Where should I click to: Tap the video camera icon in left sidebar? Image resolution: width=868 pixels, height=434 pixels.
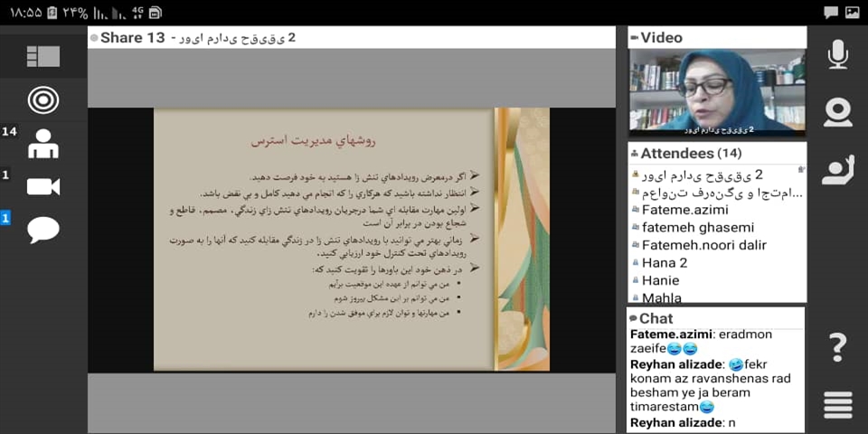coord(42,186)
